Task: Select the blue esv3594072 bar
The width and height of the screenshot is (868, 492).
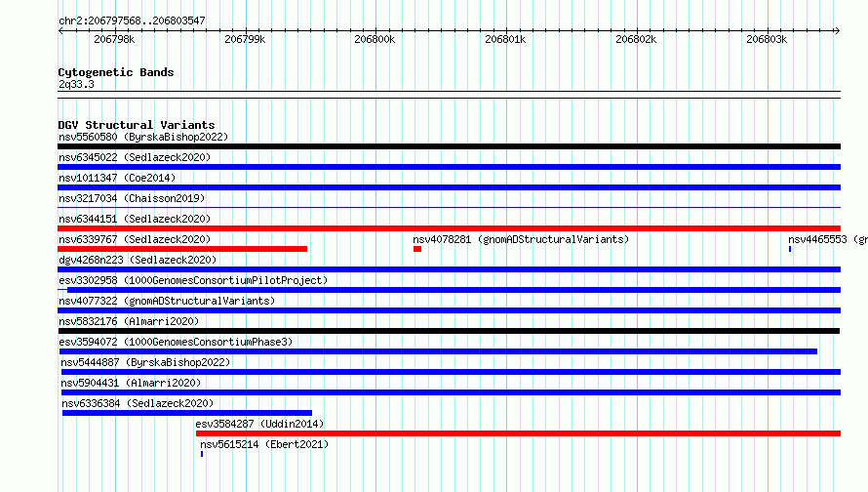Action: (439, 351)
